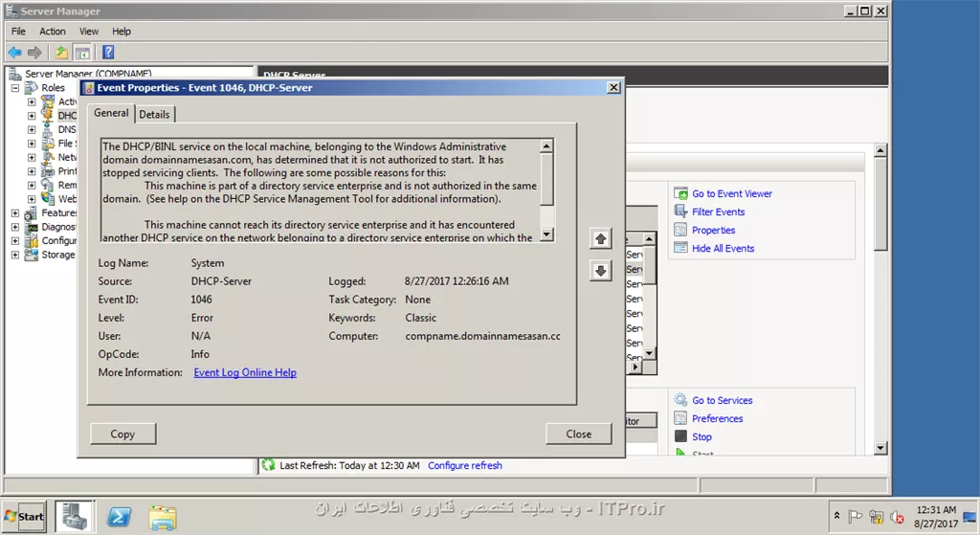Click the Start button
This screenshot has width=980, height=535.
point(24,517)
